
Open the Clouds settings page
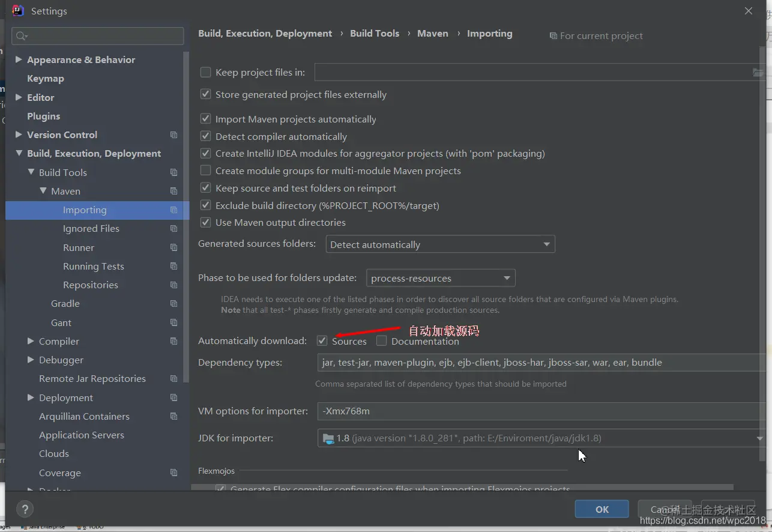point(54,453)
